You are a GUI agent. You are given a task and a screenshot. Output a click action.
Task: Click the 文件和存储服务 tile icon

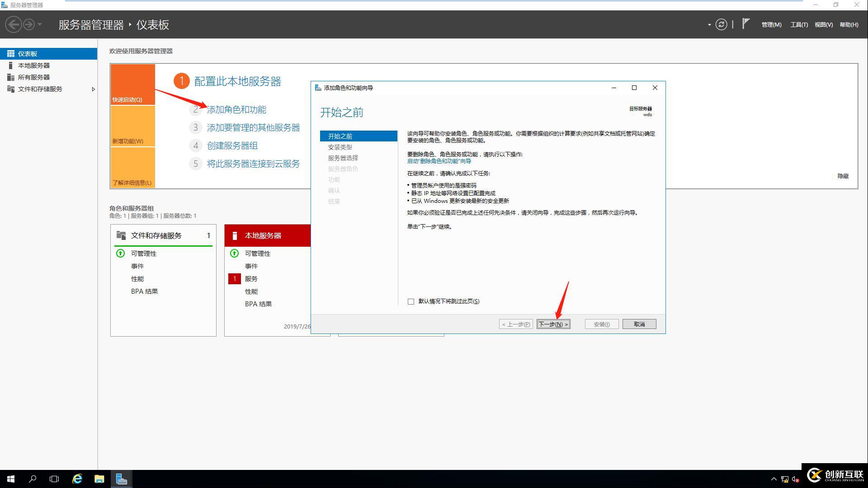click(x=121, y=235)
